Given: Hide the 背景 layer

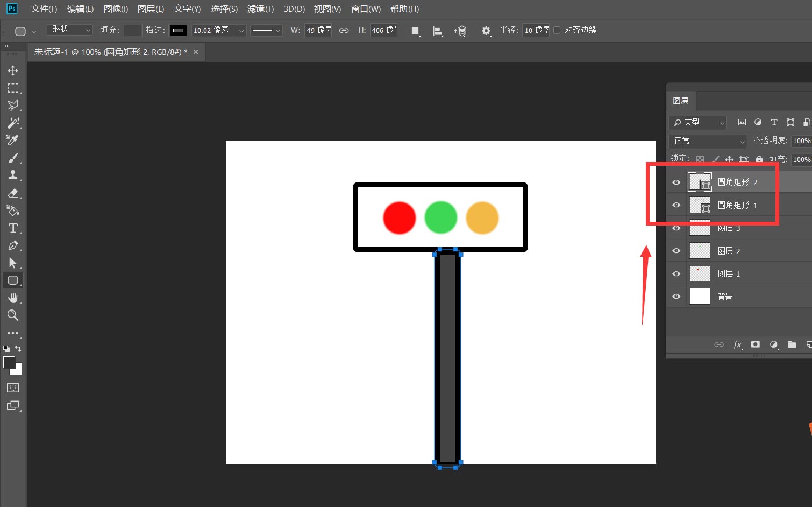Looking at the screenshot, I should [676, 297].
